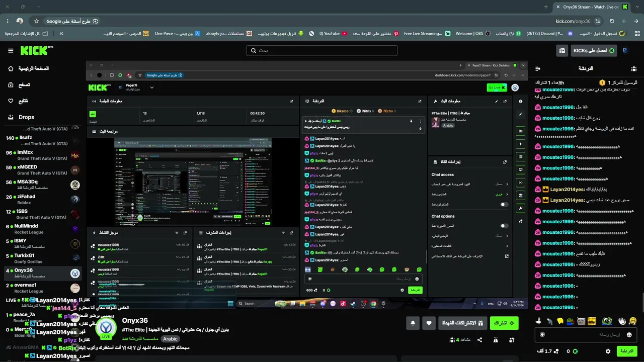Expand the bookmarks overflow chevron
The image size is (644, 362).
click(61, 34)
